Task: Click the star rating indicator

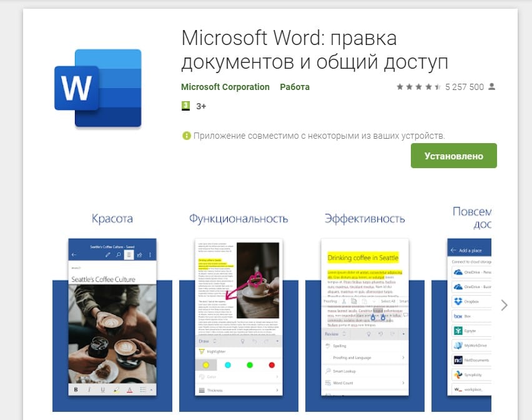Action: 419,87
